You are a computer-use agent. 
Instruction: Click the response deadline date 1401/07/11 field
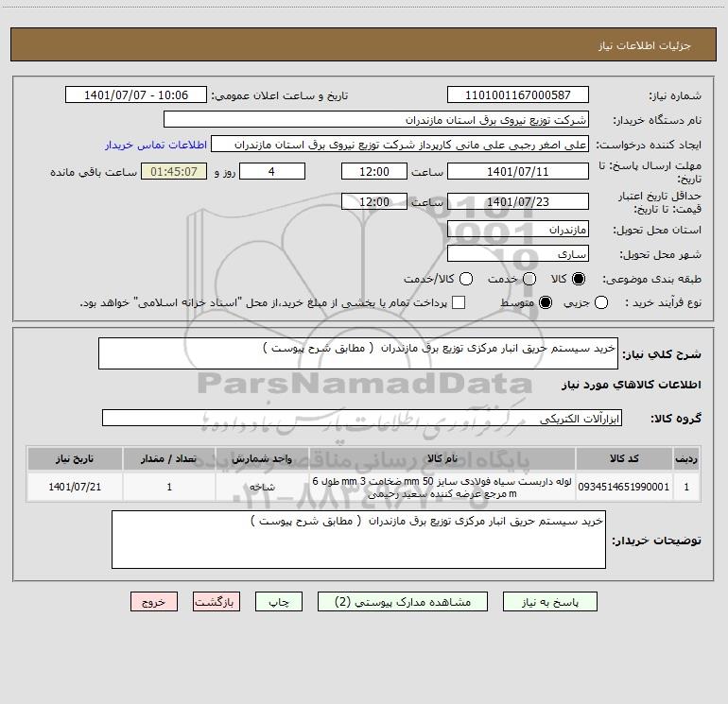point(518,171)
